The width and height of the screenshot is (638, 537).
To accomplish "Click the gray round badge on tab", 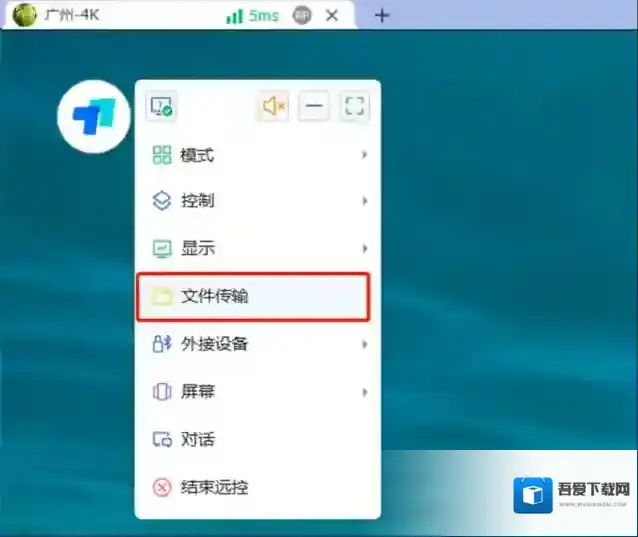I will (x=302, y=15).
